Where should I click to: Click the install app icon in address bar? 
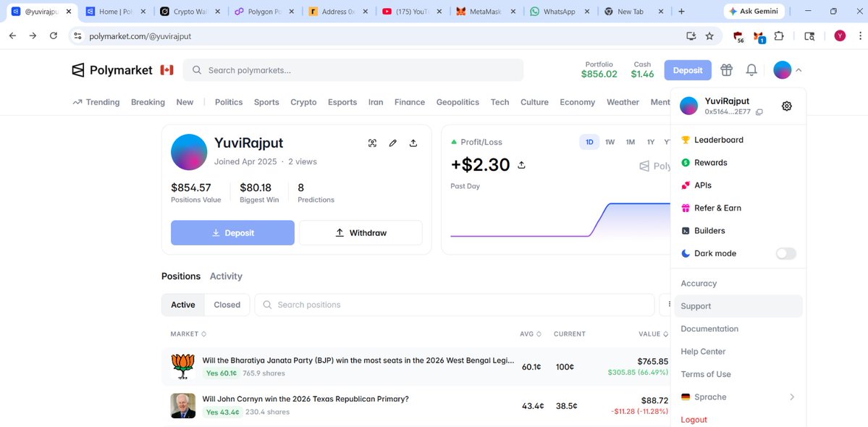[691, 36]
